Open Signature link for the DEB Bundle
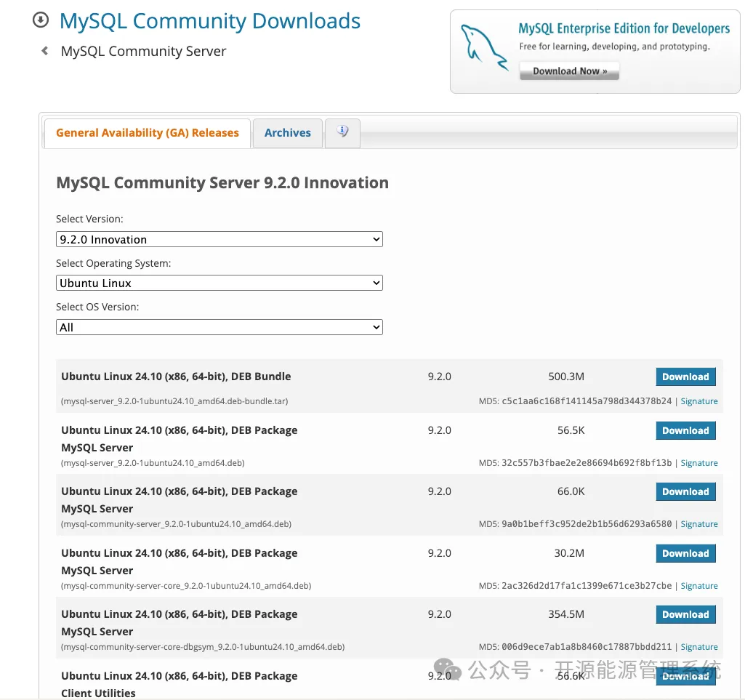745x700 pixels. tap(699, 401)
